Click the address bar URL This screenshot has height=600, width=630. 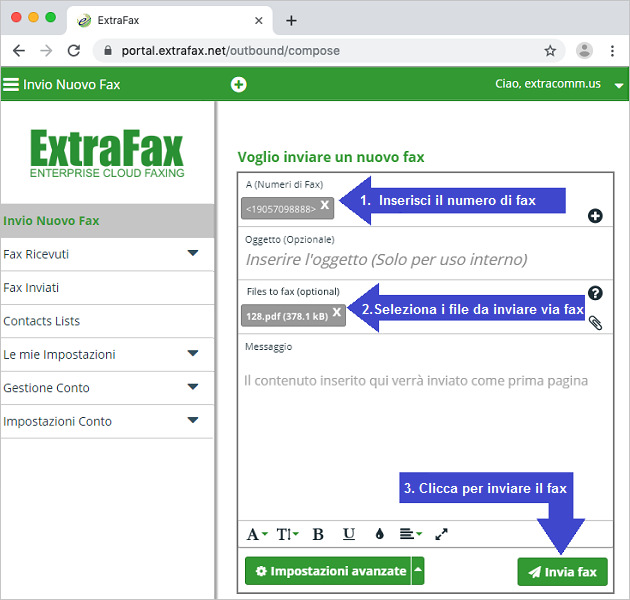[231, 51]
